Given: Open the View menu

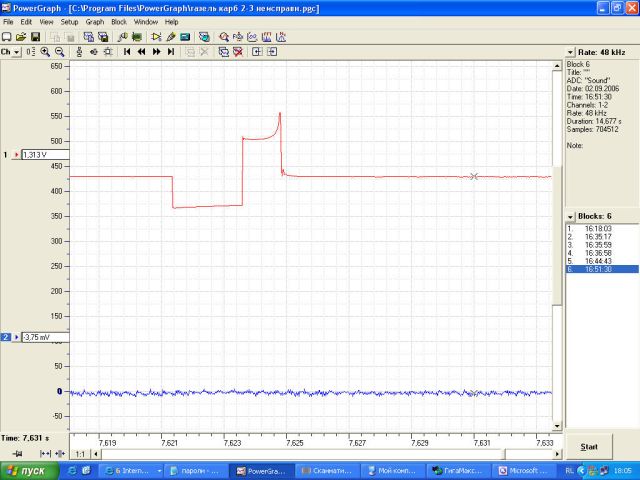Looking at the screenshot, I should tap(46, 22).
